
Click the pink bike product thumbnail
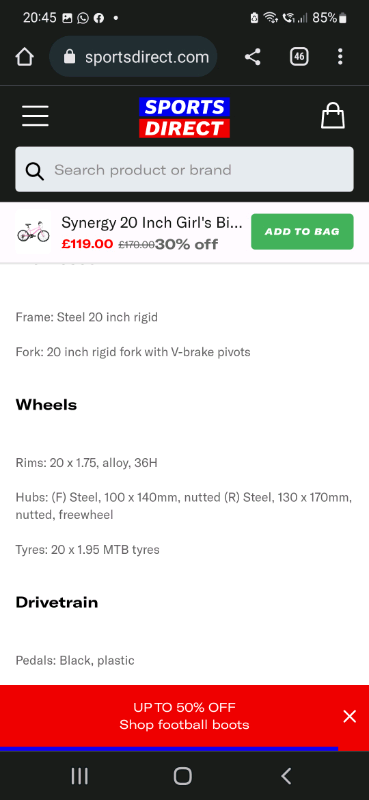pyautogui.click(x=34, y=232)
